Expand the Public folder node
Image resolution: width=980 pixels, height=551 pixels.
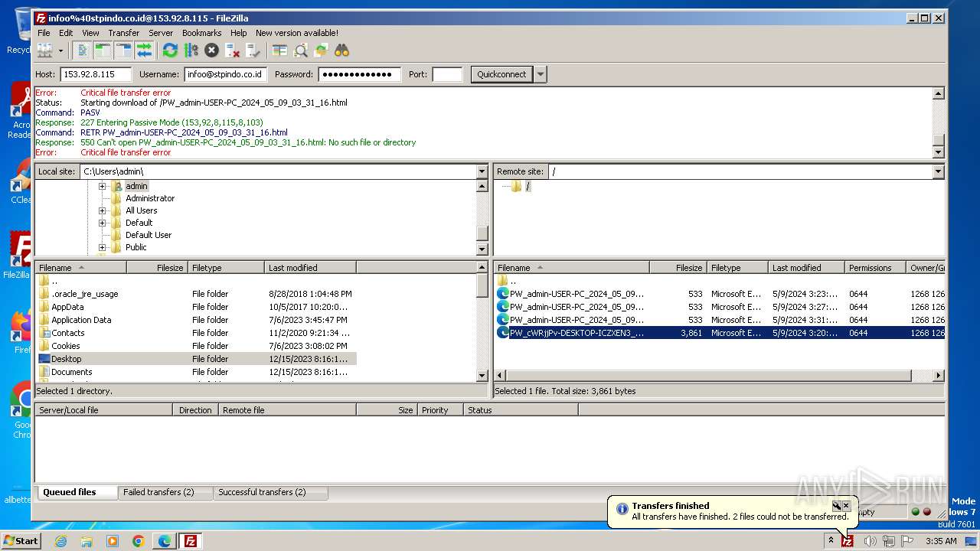(x=102, y=247)
